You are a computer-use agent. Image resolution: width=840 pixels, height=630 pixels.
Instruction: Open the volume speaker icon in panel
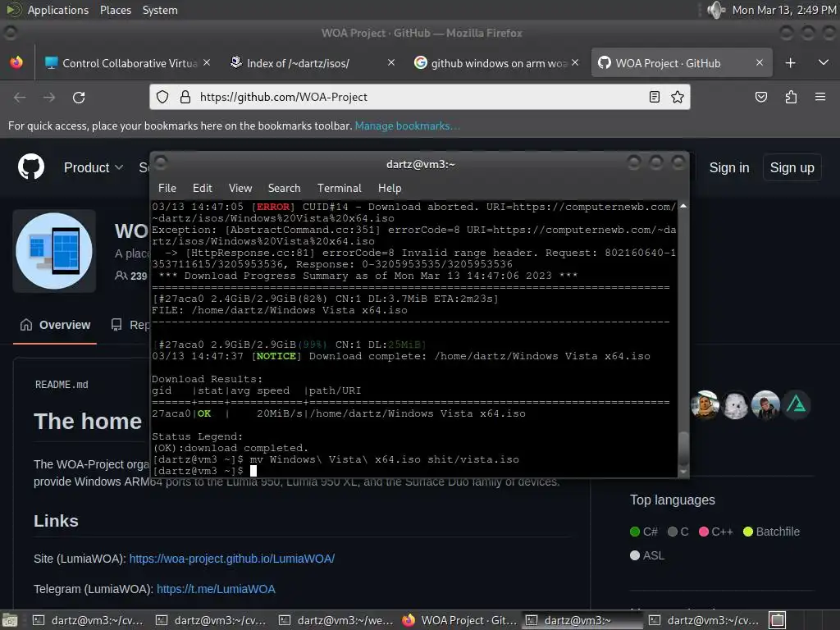(715, 10)
